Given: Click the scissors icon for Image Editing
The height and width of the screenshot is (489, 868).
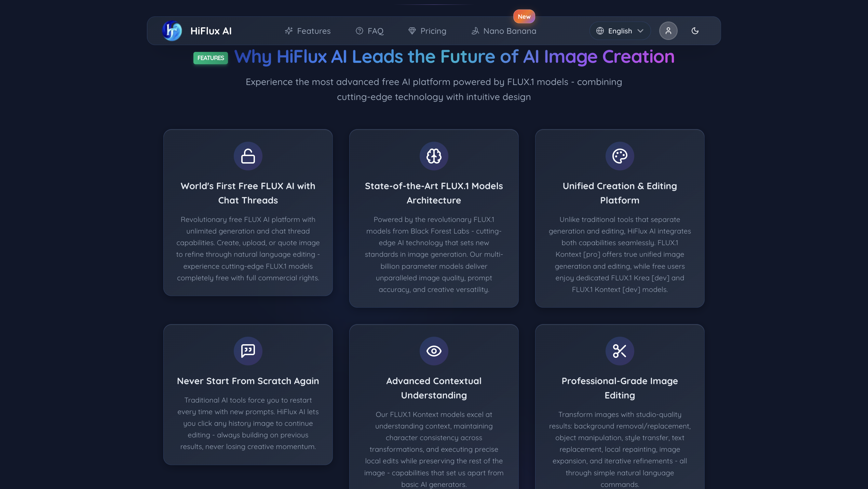Looking at the screenshot, I should coord(620,351).
